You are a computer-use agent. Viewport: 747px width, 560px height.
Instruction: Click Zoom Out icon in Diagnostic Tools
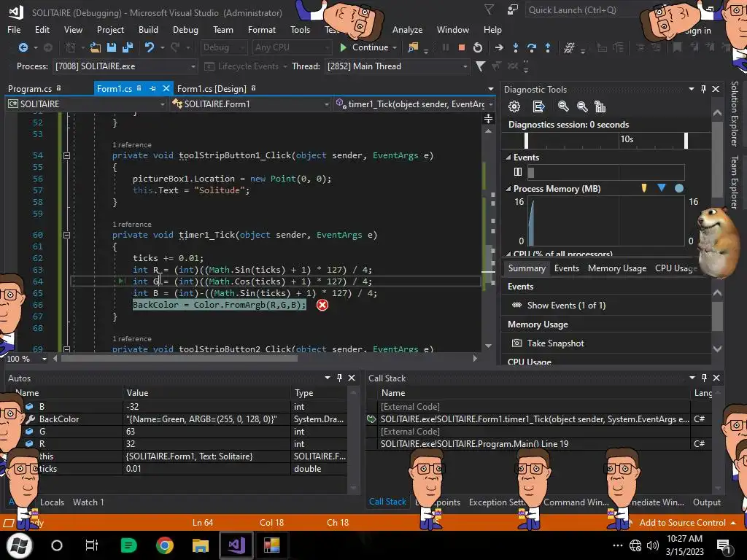(581, 106)
